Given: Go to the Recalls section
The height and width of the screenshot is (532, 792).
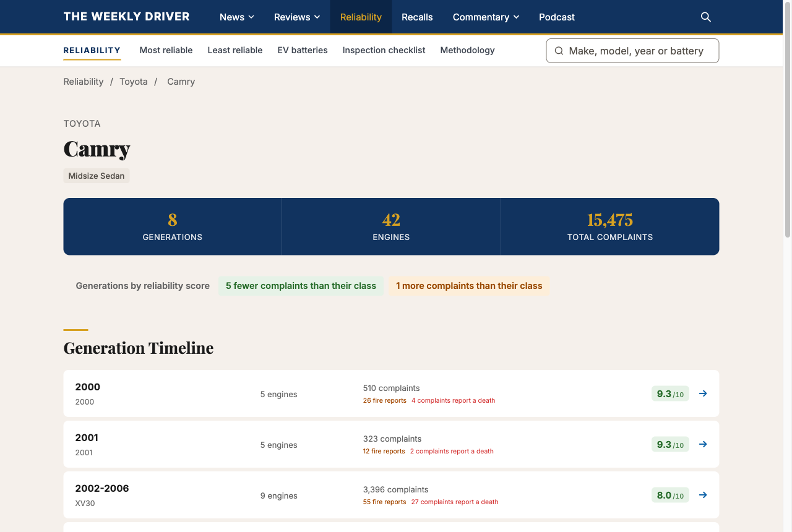Looking at the screenshot, I should [x=417, y=17].
